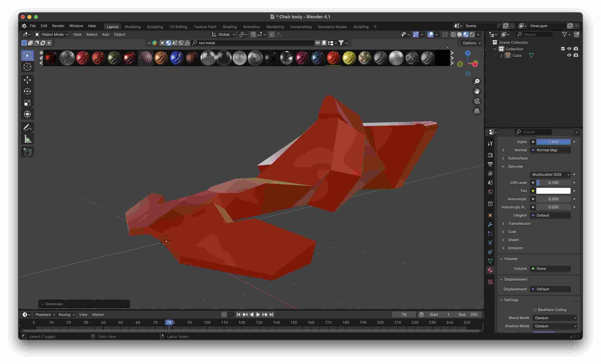Open the Multiscatter GGX distribution dropdown
This screenshot has height=364, width=601.
point(550,174)
